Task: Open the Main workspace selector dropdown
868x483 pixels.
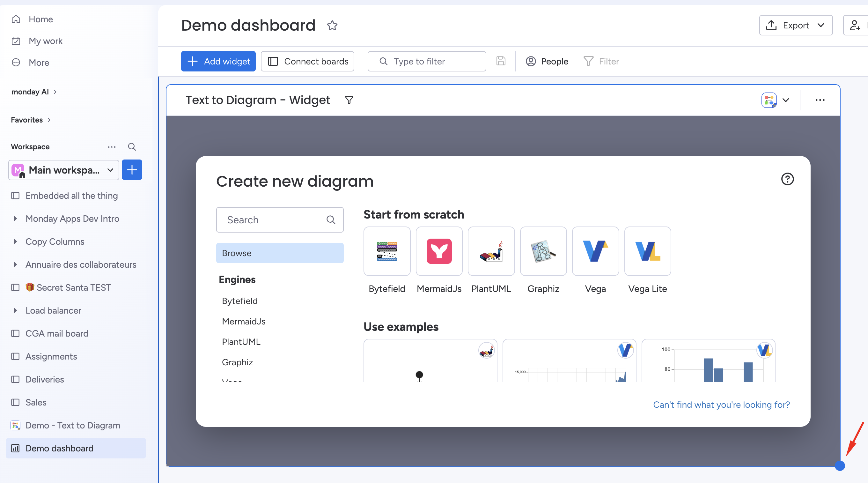Action: coord(64,170)
